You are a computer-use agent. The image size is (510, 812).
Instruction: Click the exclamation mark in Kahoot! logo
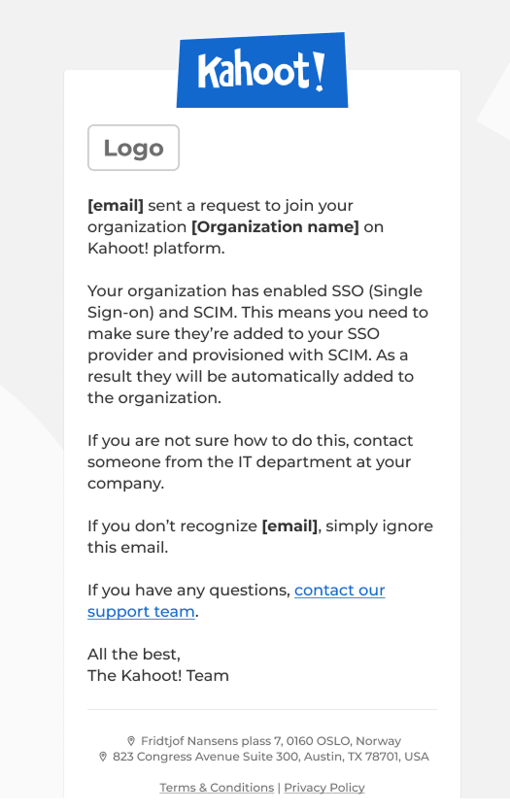pos(319,72)
